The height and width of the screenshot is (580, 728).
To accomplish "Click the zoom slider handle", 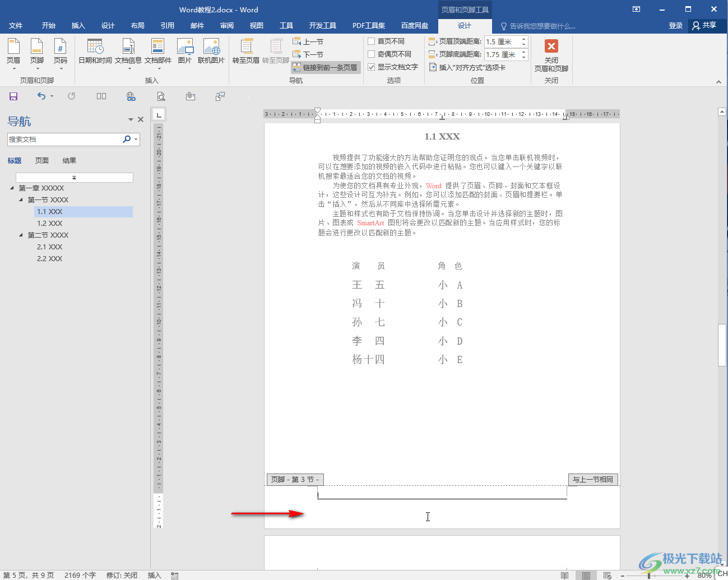I will tap(649, 576).
